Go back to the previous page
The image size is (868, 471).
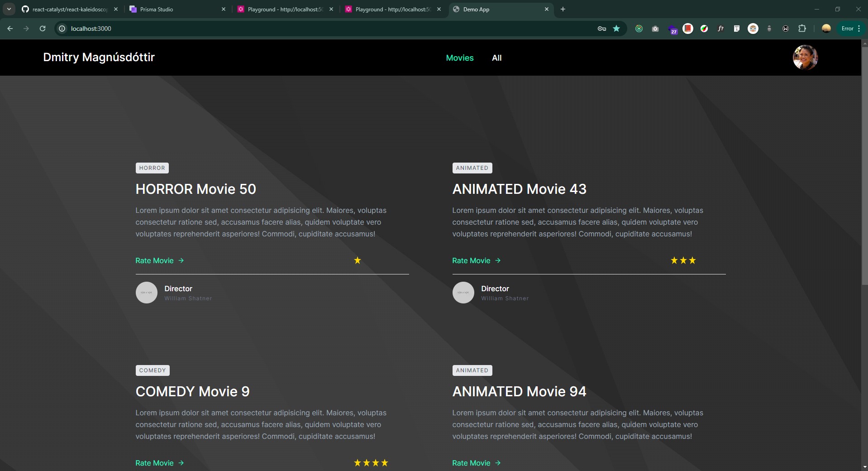click(x=10, y=29)
